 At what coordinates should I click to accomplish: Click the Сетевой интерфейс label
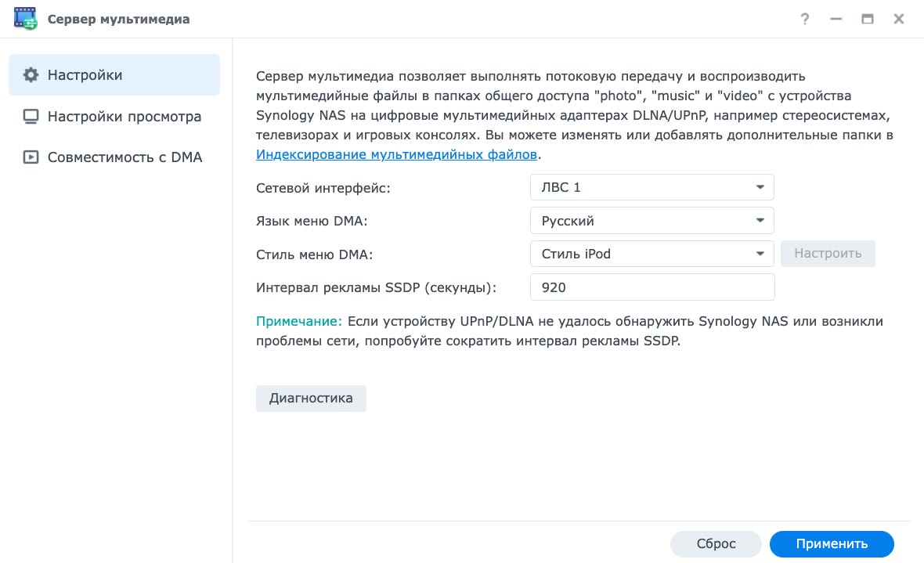tap(323, 188)
